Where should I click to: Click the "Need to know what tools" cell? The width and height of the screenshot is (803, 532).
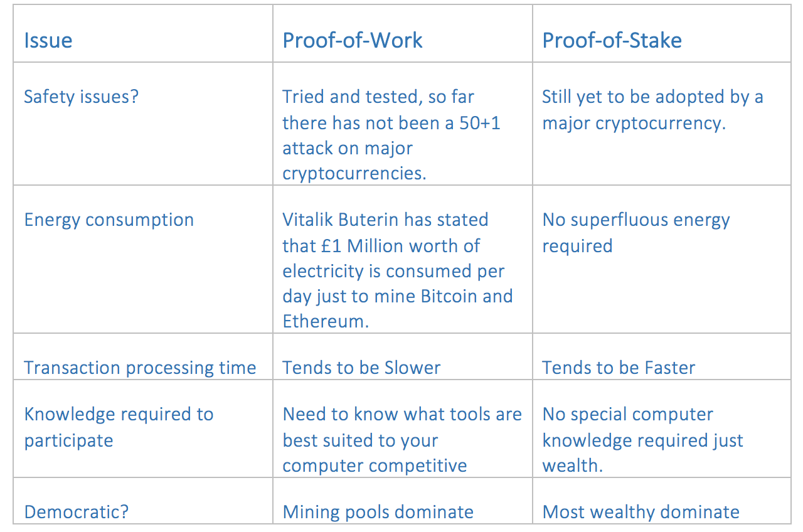coord(402,415)
